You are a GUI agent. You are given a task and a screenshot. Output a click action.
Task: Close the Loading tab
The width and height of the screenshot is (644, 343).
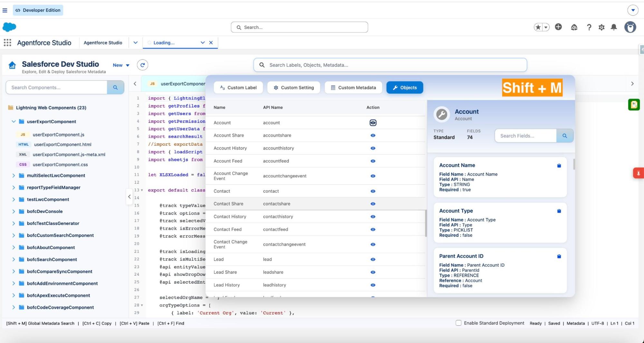211,42
